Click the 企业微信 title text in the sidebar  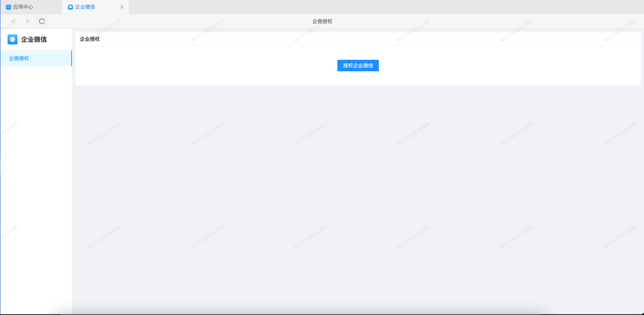click(34, 40)
